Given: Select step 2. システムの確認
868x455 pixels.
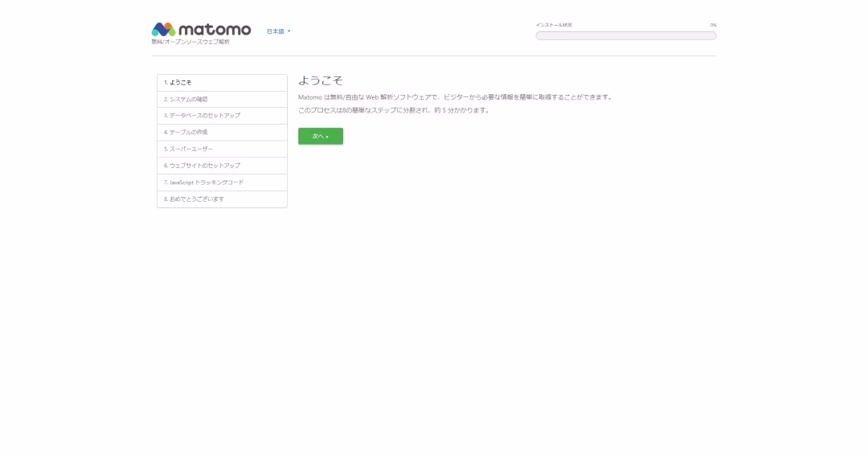Looking at the screenshot, I should pos(222,99).
